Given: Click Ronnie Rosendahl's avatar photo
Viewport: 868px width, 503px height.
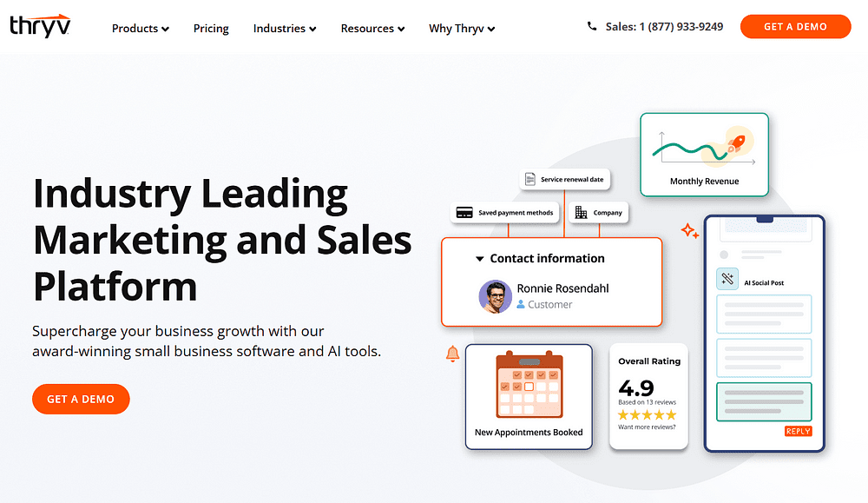Looking at the screenshot, I should point(495,296).
